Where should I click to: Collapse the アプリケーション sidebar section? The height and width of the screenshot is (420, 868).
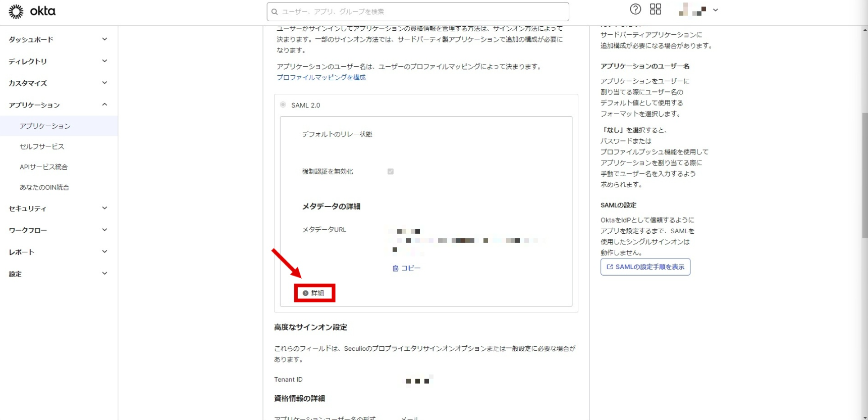104,104
